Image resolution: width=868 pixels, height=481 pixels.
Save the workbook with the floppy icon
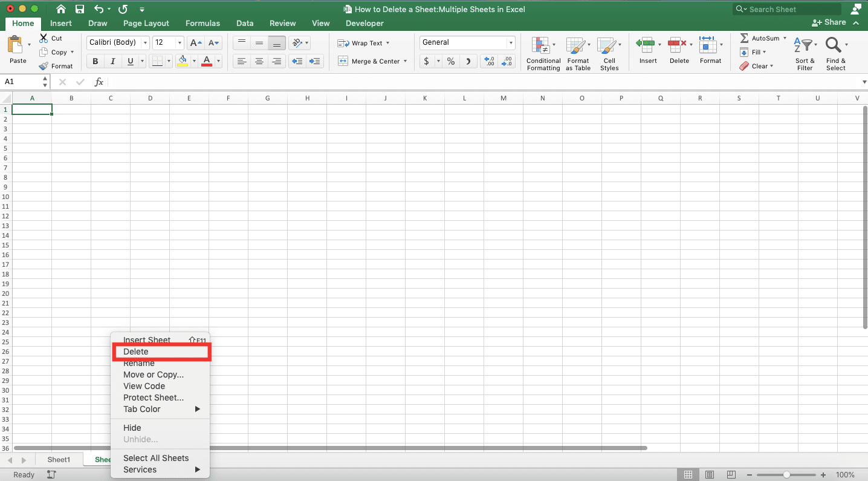pos(80,9)
